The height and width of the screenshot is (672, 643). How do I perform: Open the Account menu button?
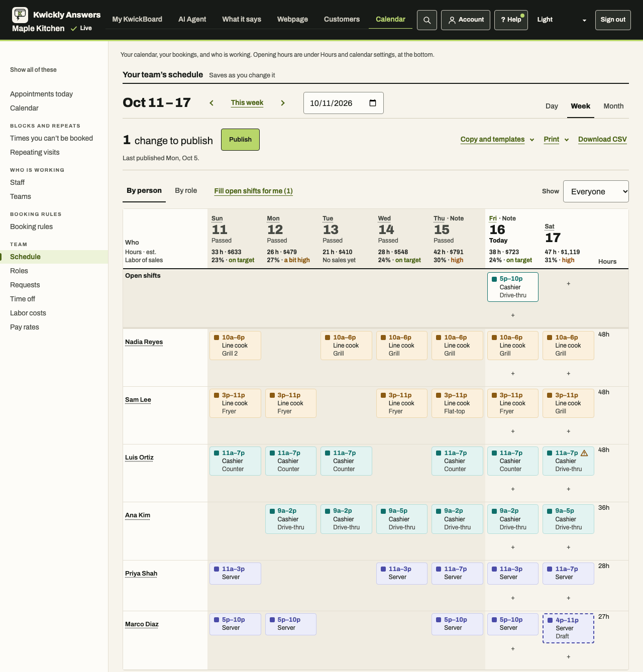click(466, 20)
